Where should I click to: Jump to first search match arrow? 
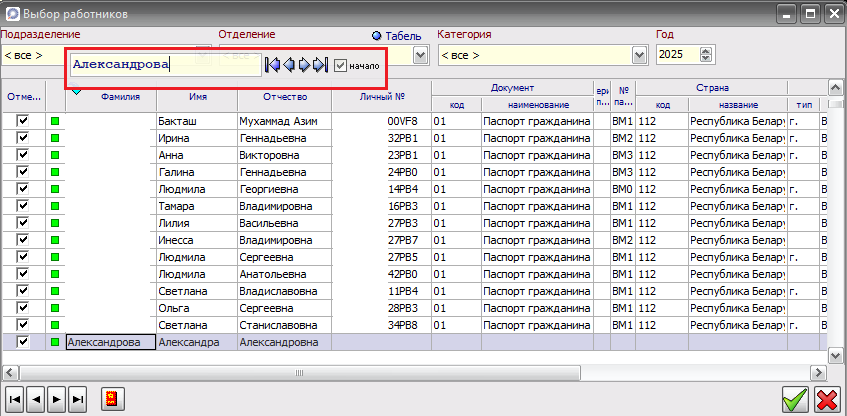[x=272, y=65]
